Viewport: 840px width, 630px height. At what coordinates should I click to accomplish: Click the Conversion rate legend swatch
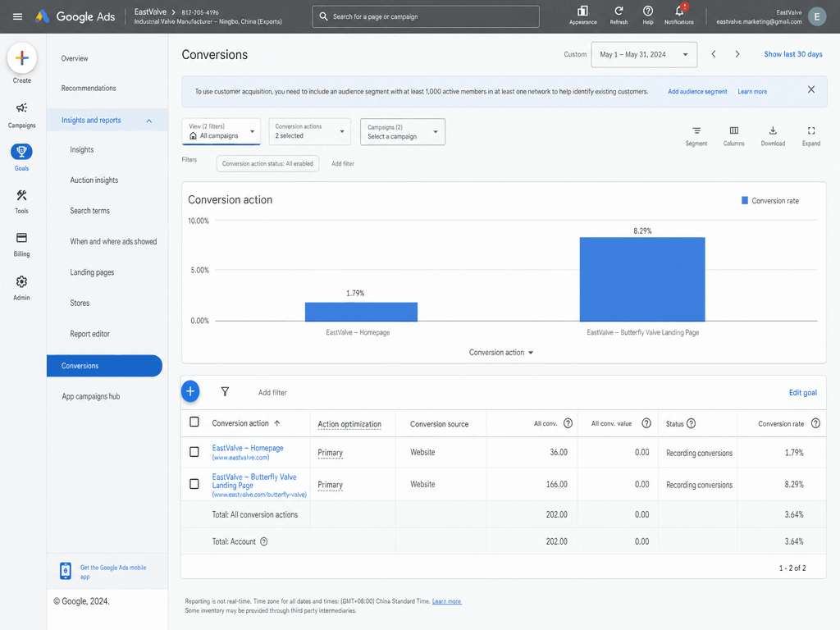click(x=744, y=201)
